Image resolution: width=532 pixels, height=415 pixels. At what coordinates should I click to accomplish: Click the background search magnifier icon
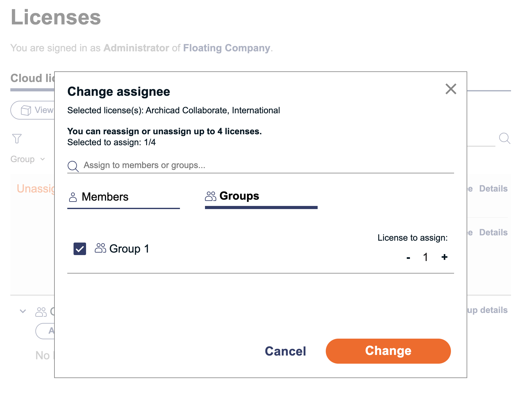[x=504, y=138]
